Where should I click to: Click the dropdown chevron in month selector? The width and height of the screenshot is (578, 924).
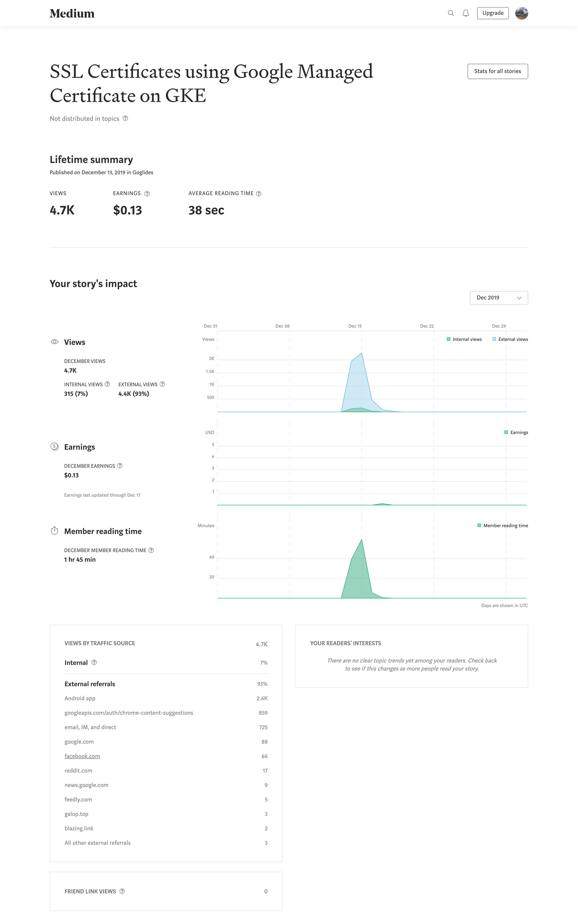point(519,298)
